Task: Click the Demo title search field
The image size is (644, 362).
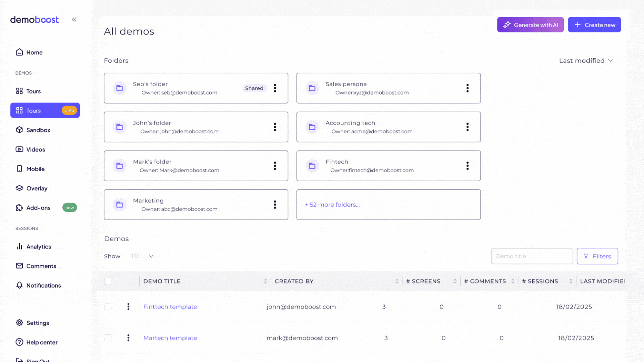Action: click(532, 256)
